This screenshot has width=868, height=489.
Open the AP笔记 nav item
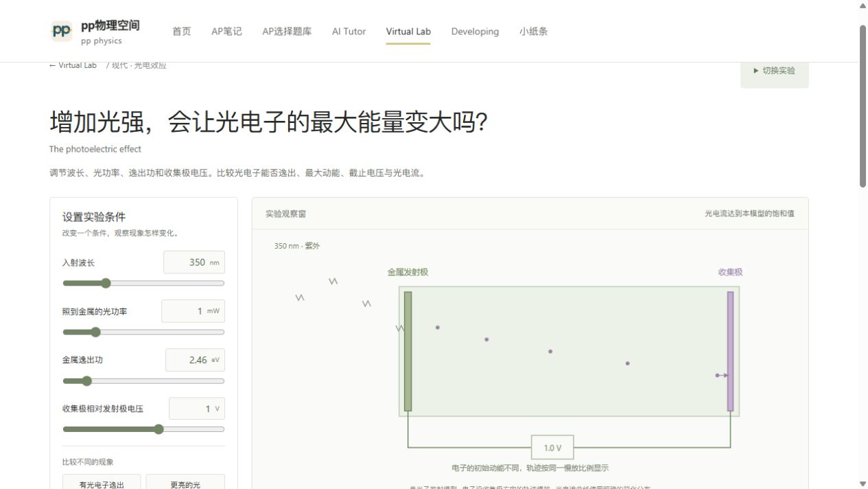pyautogui.click(x=226, y=32)
